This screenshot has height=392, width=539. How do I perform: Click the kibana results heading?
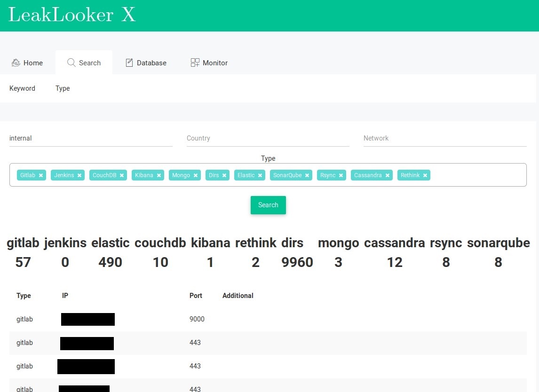click(x=210, y=243)
